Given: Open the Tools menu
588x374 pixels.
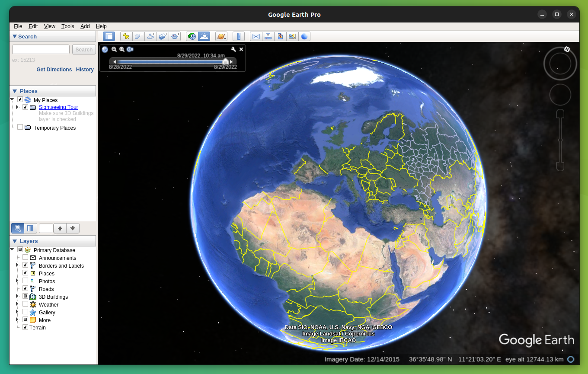Looking at the screenshot, I should [x=68, y=26].
